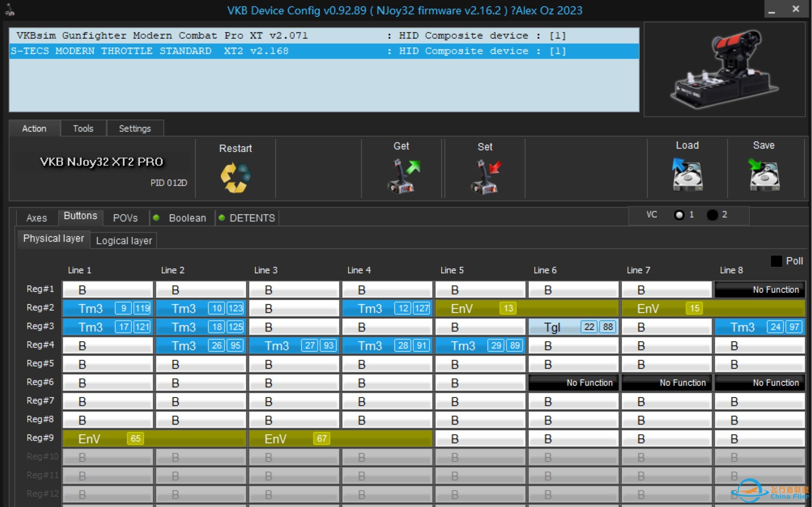Click the Tm3 18 125 cell in Reg#3
This screenshot has height=507, width=812.
point(201,327)
